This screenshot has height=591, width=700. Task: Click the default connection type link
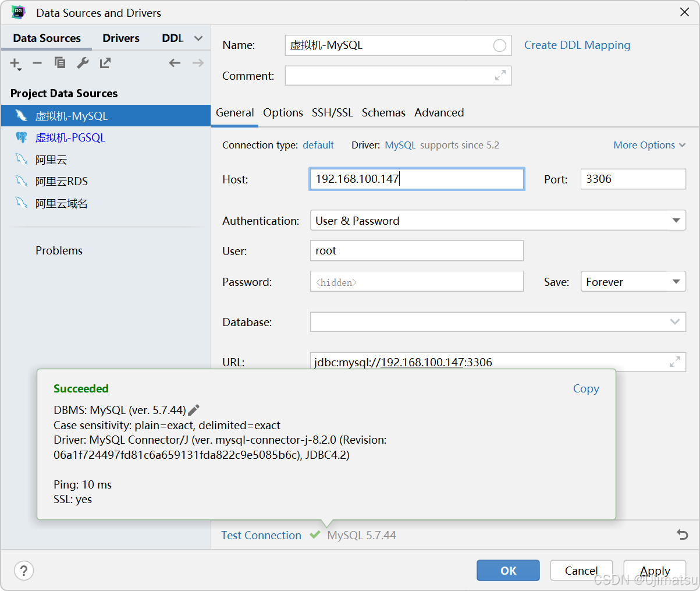(318, 145)
